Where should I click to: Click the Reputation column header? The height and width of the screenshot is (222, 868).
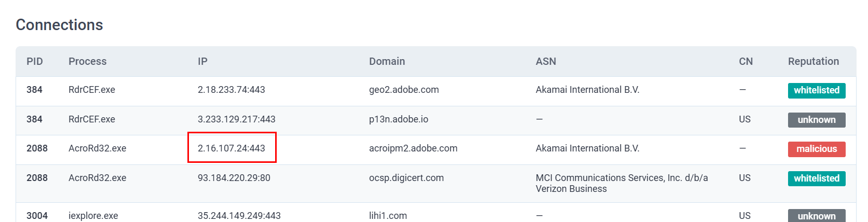[x=813, y=61]
